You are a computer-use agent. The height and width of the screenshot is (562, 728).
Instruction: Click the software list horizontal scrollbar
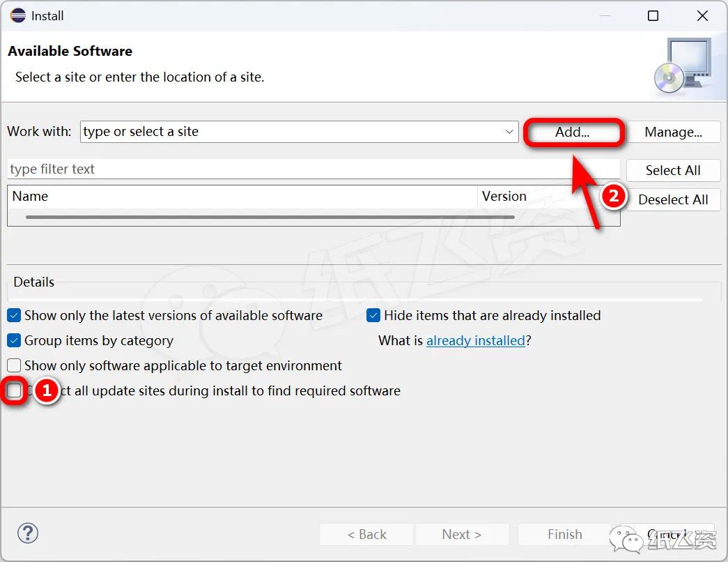coord(270,218)
